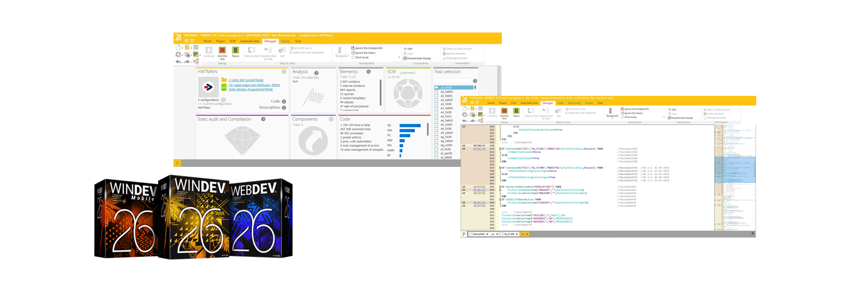Click the Elements list vertical scrollbar

pos(380,93)
